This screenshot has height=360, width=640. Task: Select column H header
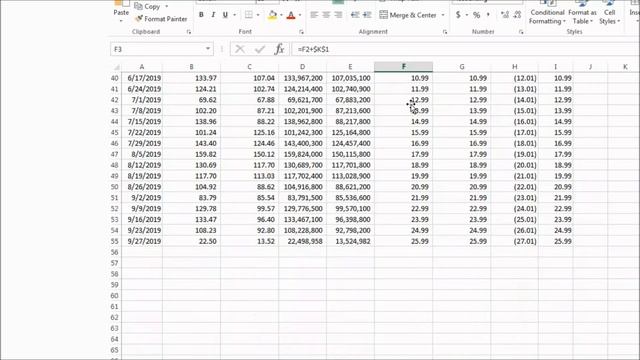click(x=515, y=67)
